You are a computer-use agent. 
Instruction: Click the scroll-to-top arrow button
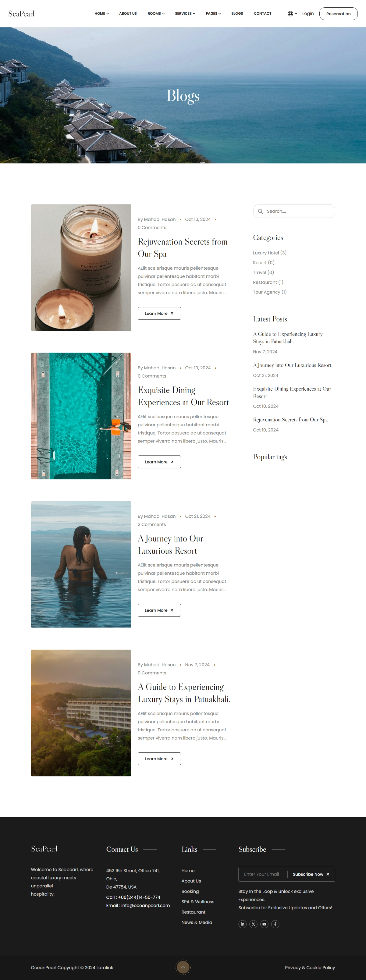[x=183, y=967]
